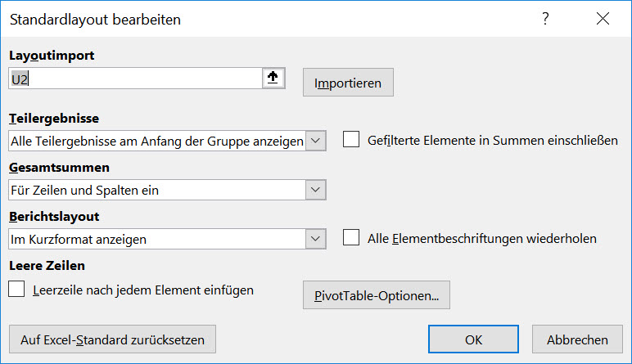632x364 pixels.
Task: Open help with the question mark icon
Action: tap(546, 19)
